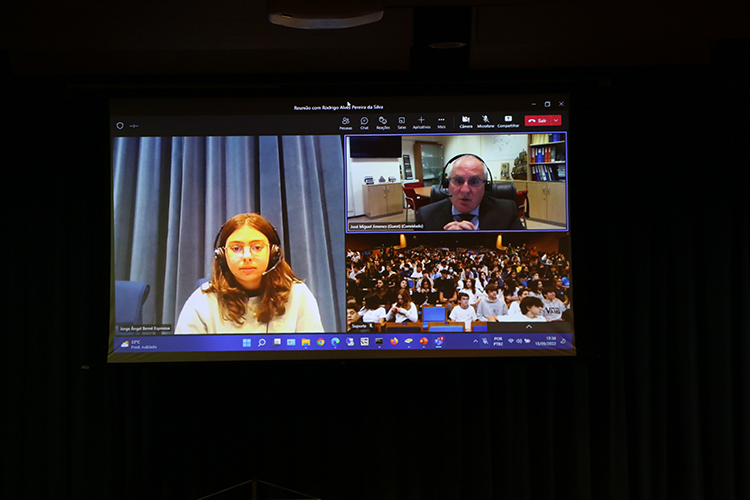Image resolution: width=750 pixels, height=500 pixels.
Task: Open the volume control in the tray
Action: [x=519, y=341]
